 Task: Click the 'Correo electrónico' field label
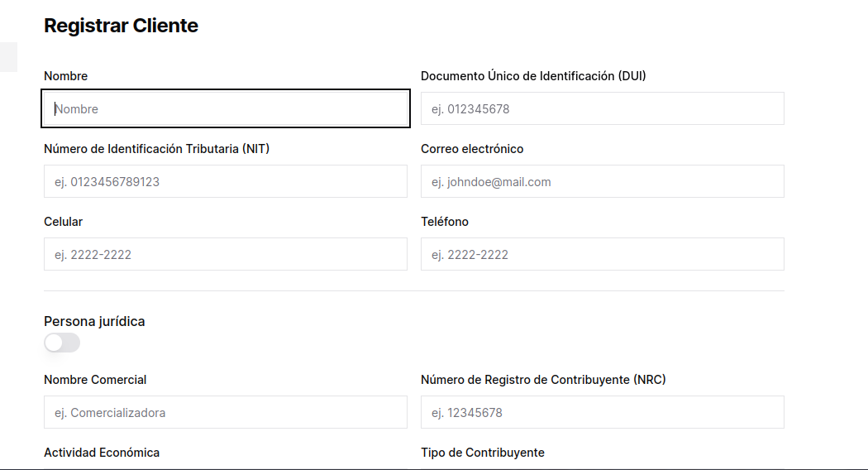tap(472, 149)
